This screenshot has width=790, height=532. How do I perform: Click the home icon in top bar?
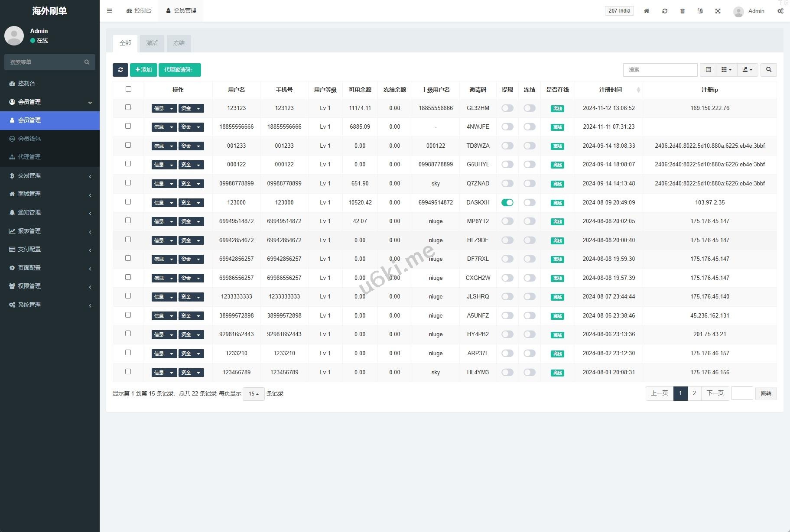646,11
